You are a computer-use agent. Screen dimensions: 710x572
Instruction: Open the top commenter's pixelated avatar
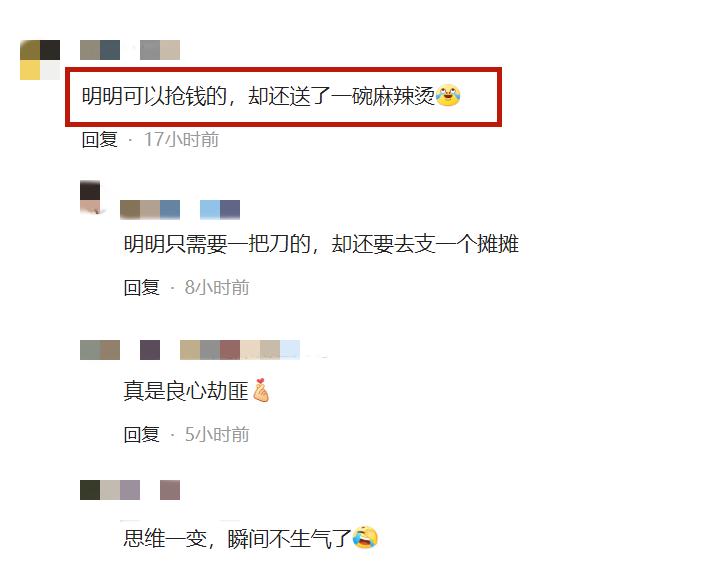tap(40, 60)
